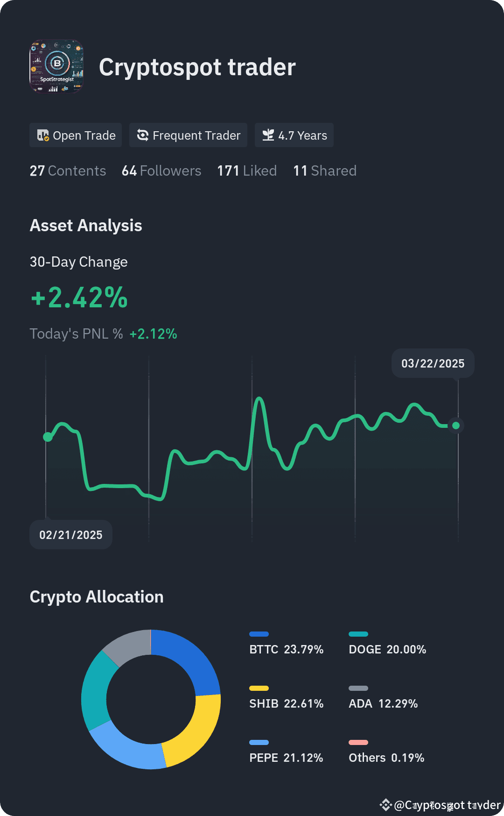Image resolution: width=504 pixels, height=816 pixels.
Task: Select the 02/21/2025 date label
Action: (x=71, y=534)
